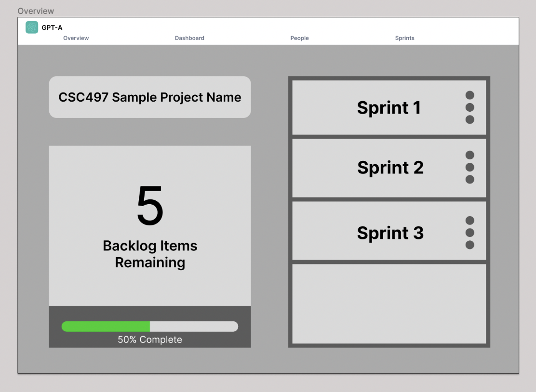Viewport: 536px width, 392px height.
Task: Click the bottom dot of Sprint 3's menu
Action: coord(470,245)
